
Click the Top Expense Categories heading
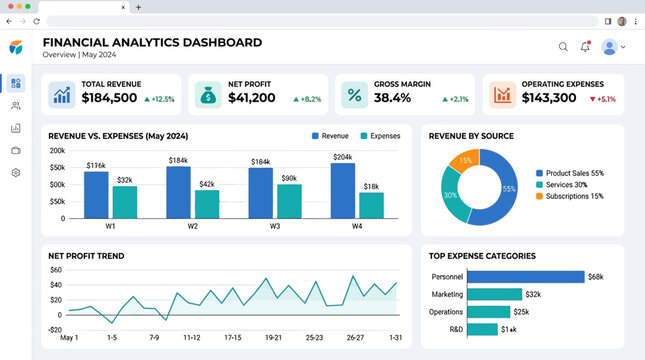pyautogui.click(x=482, y=256)
